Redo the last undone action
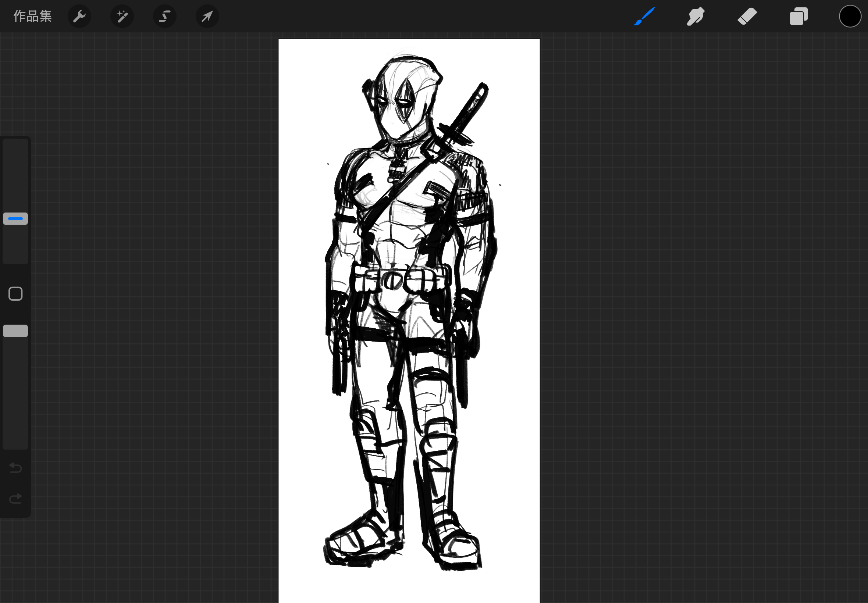This screenshot has width=868, height=603. 15,499
